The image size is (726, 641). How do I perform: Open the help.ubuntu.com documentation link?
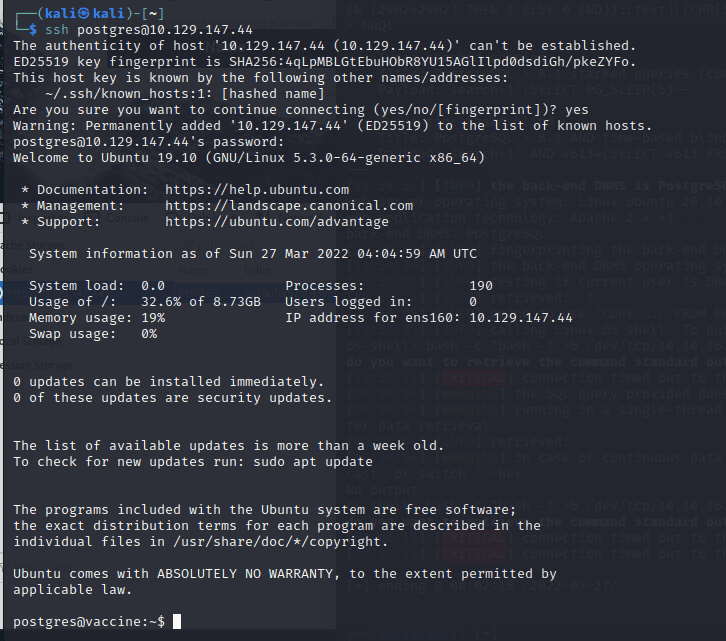click(257, 190)
